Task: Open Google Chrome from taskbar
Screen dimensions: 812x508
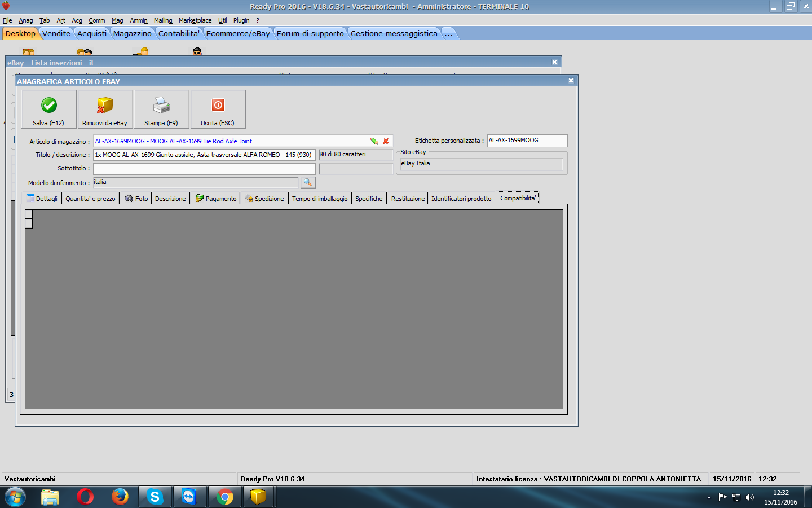Action: (x=225, y=497)
